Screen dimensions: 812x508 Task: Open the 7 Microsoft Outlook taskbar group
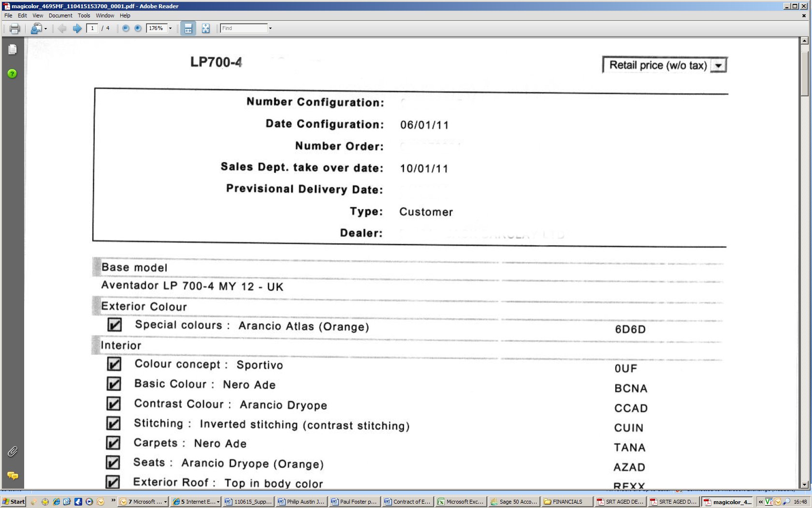144,502
